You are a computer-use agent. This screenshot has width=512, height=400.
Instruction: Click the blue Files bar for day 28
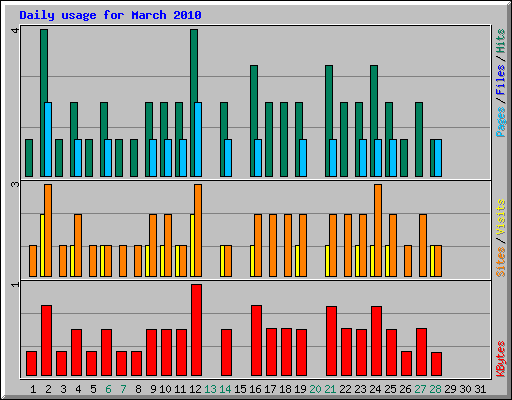coord(438,158)
